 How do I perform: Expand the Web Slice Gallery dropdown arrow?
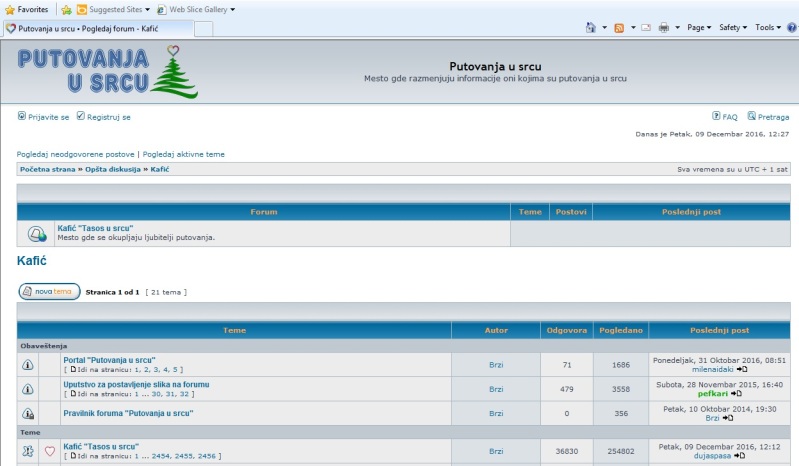232,10
